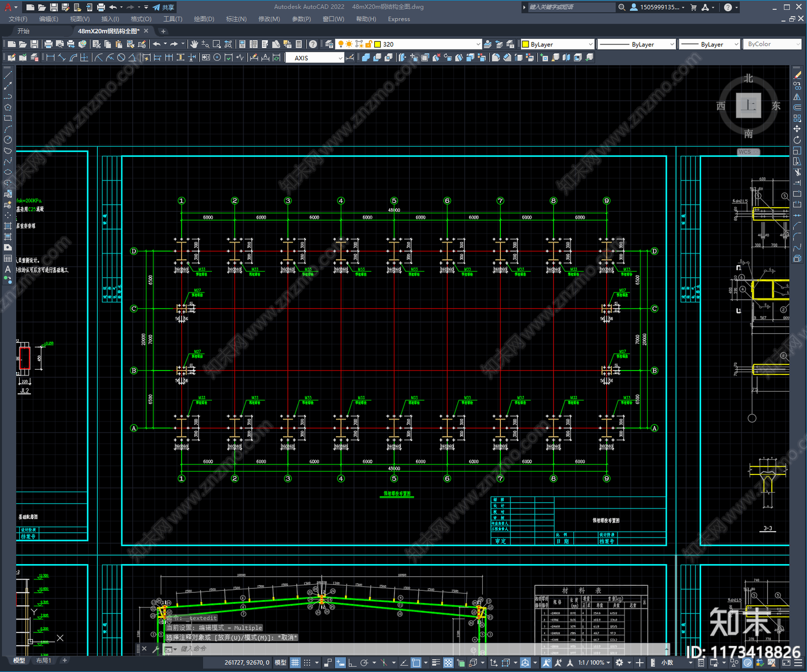Screen dimensions: 807x672
Task: Close the 48mX20m钢结构全图 drawing tab
Action: (146, 31)
